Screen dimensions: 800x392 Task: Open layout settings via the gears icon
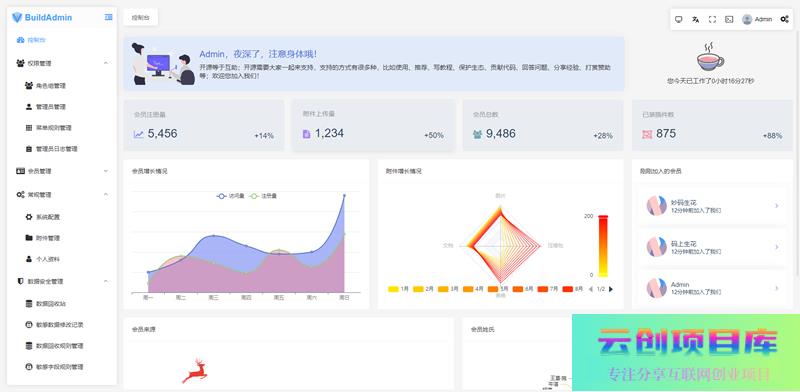pyautogui.click(x=784, y=19)
